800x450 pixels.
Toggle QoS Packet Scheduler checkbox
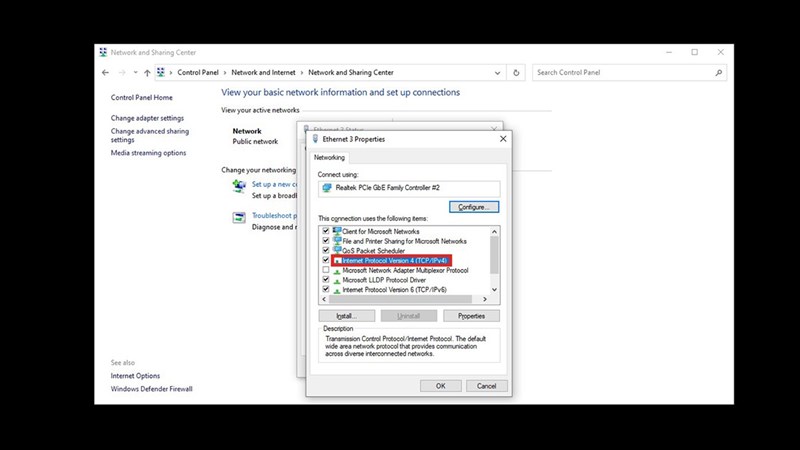click(326, 251)
